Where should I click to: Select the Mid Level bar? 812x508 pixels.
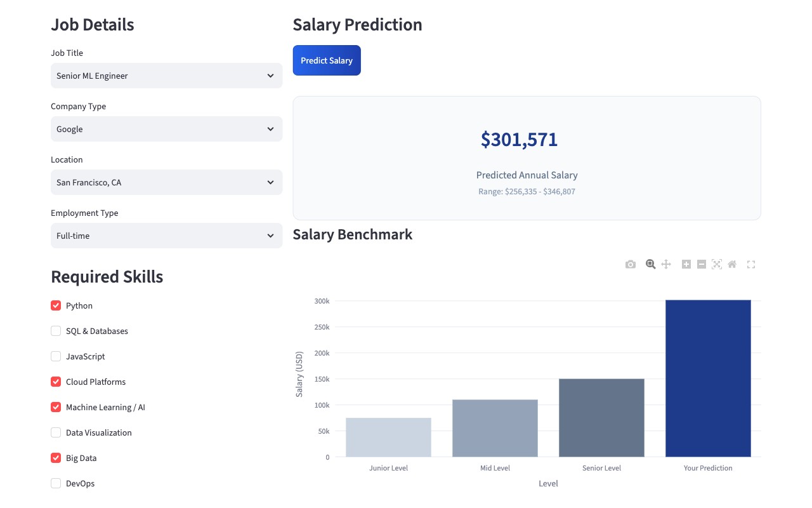[495, 429]
